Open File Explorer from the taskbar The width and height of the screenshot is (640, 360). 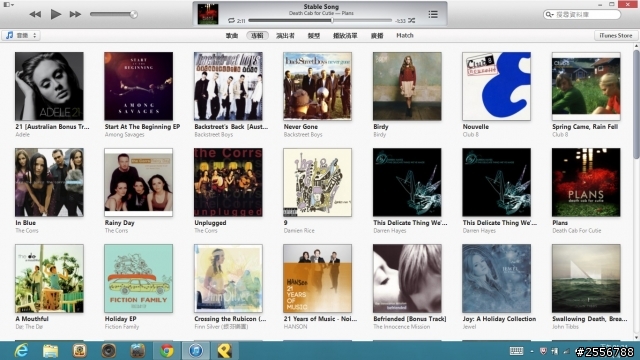(50, 351)
